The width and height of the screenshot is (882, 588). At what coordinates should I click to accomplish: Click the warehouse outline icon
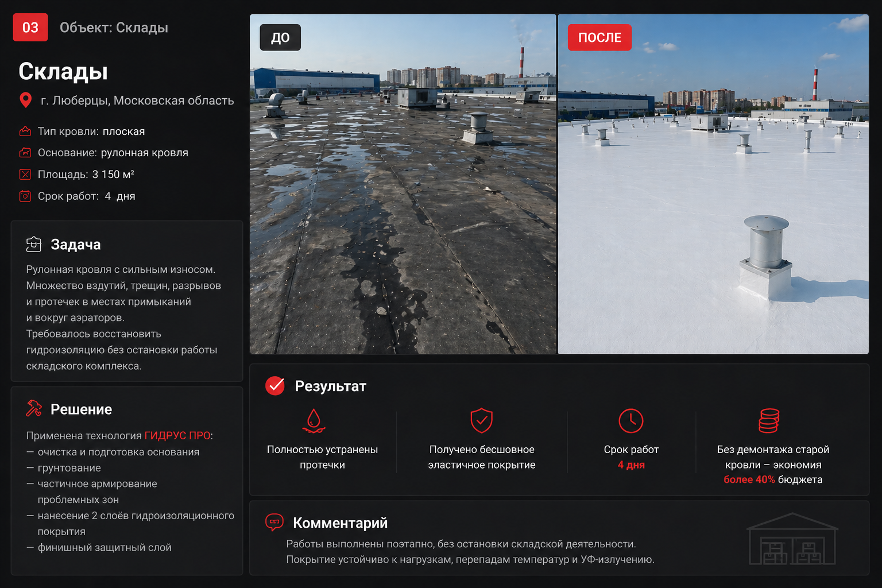[x=792, y=539]
